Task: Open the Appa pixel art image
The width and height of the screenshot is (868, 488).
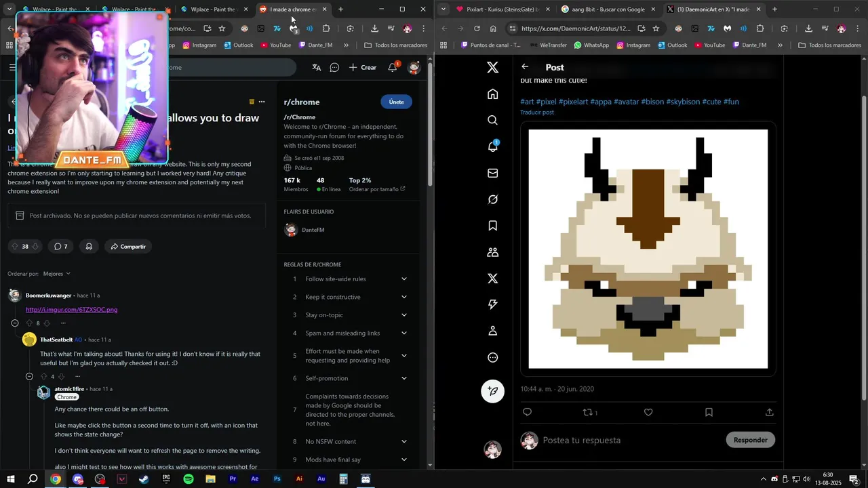Action: tap(648, 249)
